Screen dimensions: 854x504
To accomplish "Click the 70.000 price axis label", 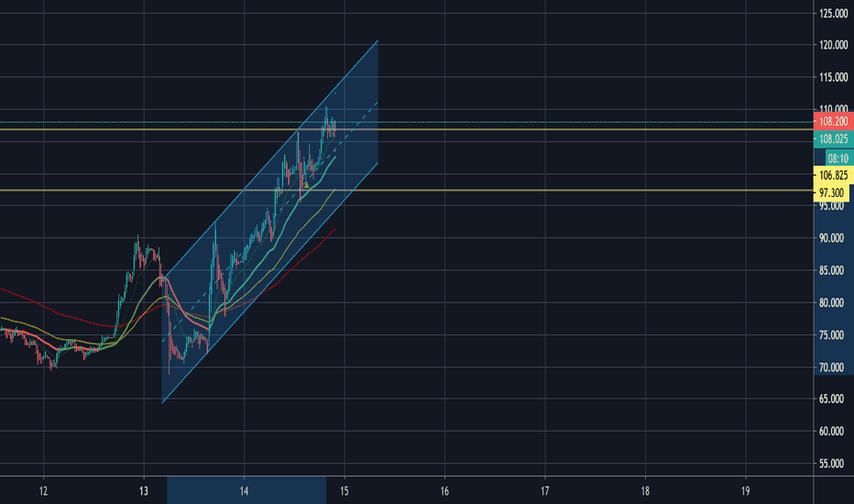I will 832,367.
